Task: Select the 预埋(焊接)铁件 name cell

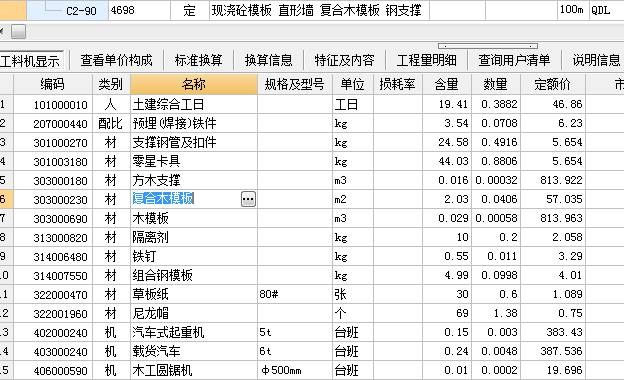Action: (194, 123)
